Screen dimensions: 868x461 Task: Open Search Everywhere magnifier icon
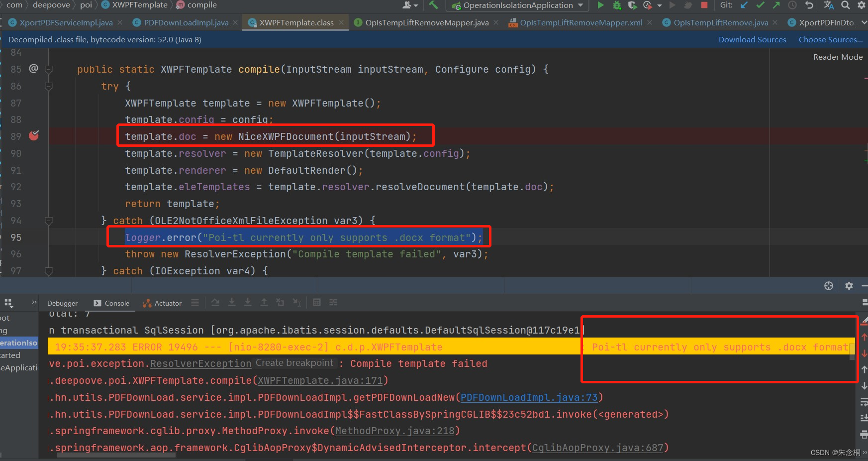(845, 5)
